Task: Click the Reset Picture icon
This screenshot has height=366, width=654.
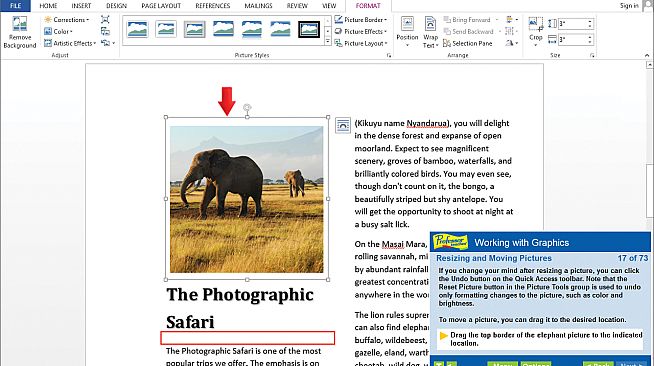Action: pos(105,43)
